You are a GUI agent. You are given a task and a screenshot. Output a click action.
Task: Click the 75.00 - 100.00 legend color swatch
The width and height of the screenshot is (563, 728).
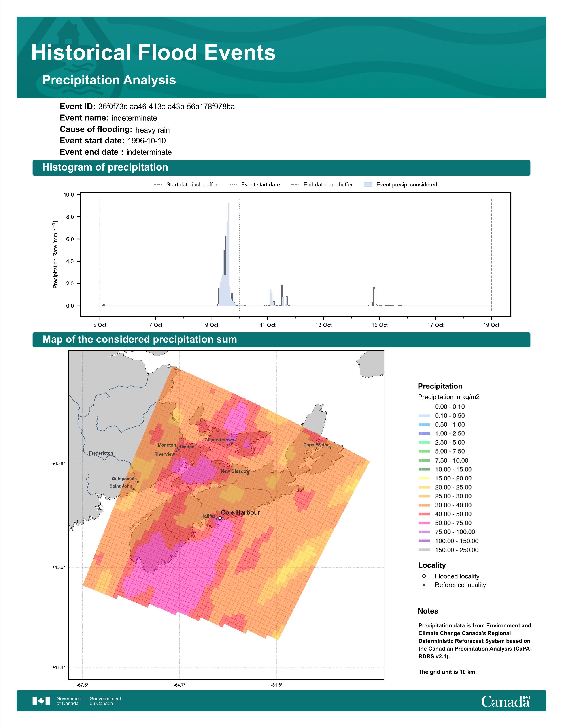[x=424, y=532]
